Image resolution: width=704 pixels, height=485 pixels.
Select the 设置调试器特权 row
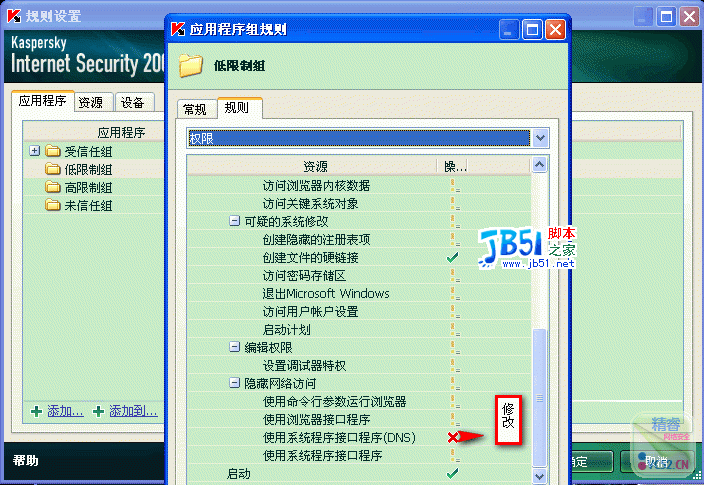click(359, 365)
